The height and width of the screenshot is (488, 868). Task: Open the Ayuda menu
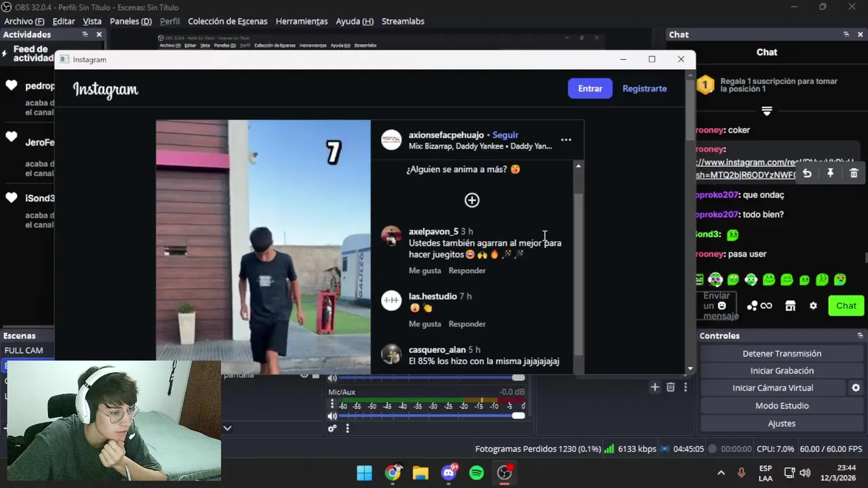[x=355, y=21]
